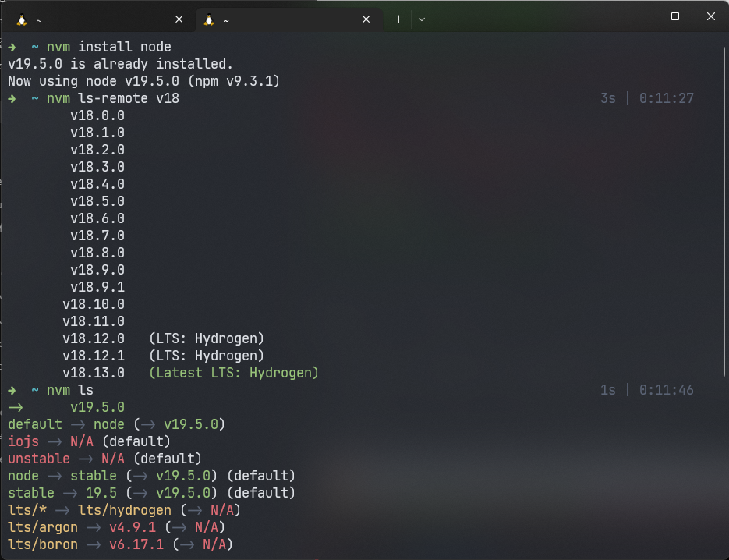The height and width of the screenshot is (560, 729).
Task: Open a new tab with the plus button
Action: coord(398,19)
